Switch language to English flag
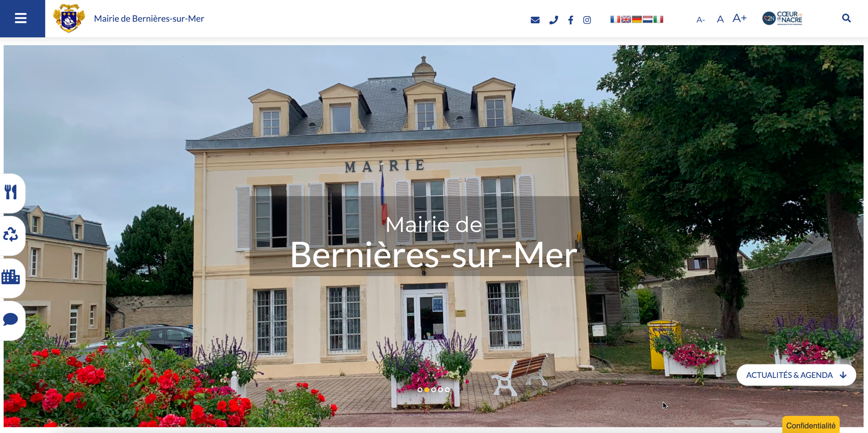The width and height of the screenshot is (868, 433). (x=626, y=19)
